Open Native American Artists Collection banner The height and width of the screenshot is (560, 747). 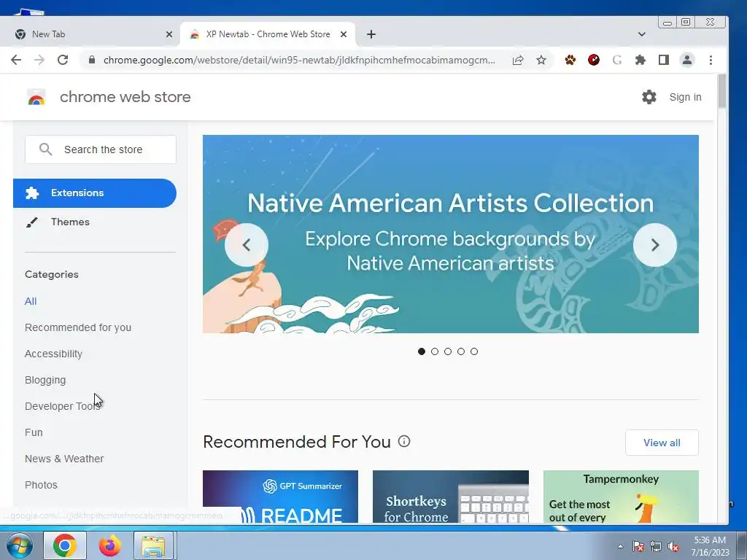coord(451,234)
